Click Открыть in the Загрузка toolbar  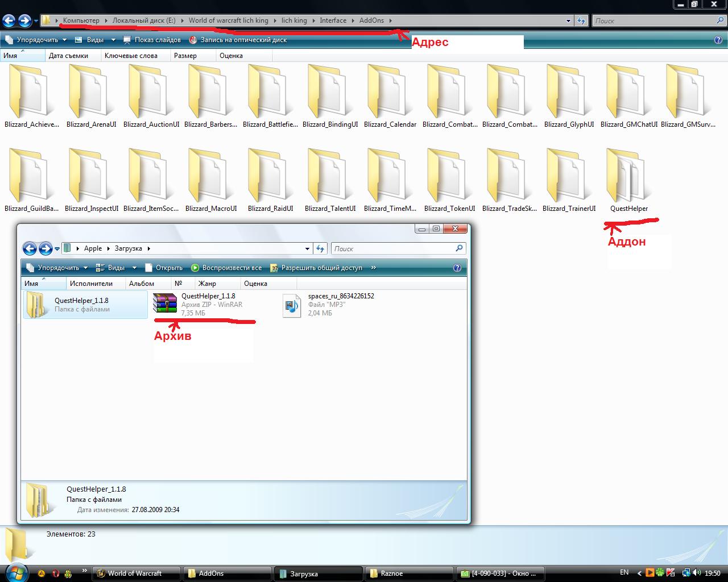[164, 268]
